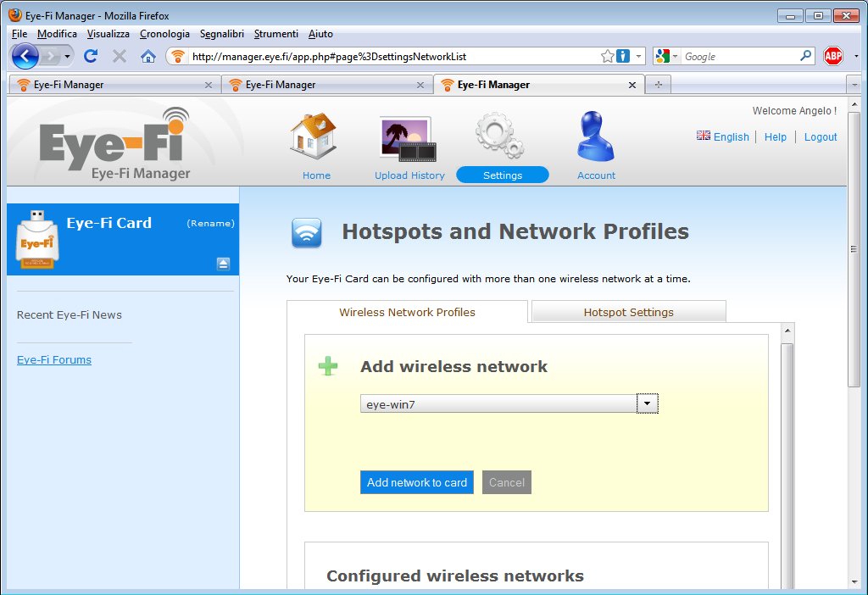868x595 pixels.
Task: Click the Upload History picture icon
Action: (x=408, y=140)
